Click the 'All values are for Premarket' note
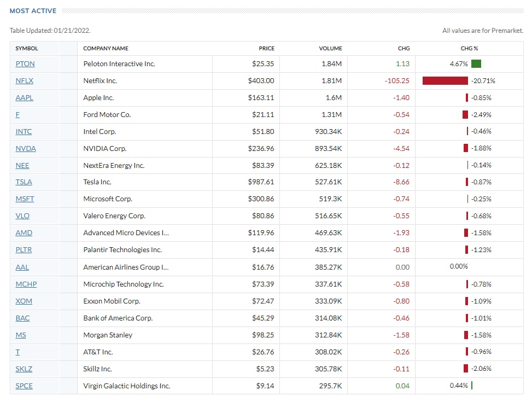This screenshot has height=402, width=532. [483, 31]
